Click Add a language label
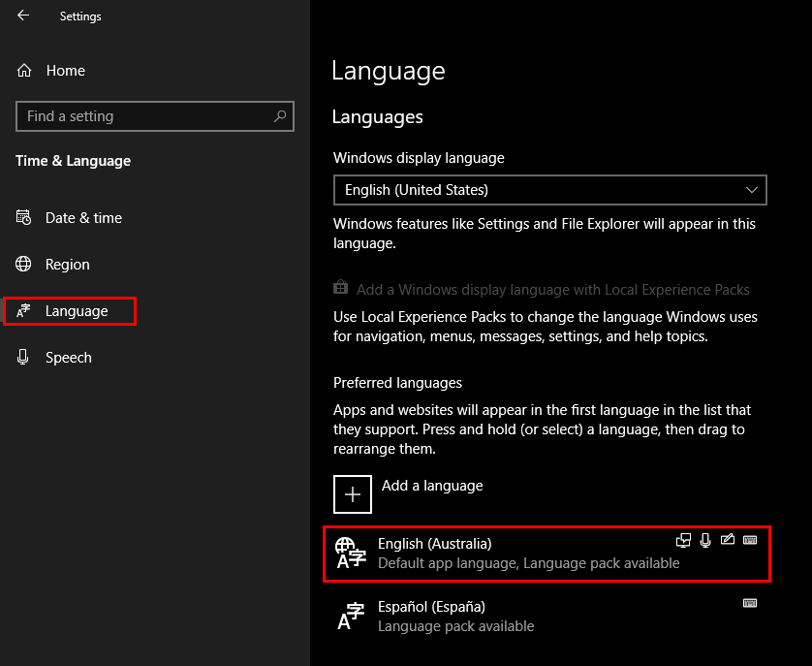 [x=432, y=486]
